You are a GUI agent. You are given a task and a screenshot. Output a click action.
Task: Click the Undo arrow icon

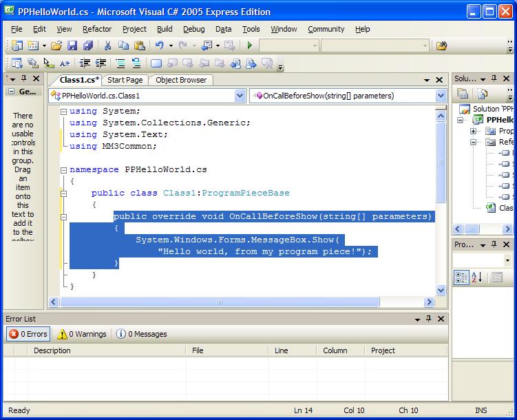pyautogui.click(x=160, y=45)
